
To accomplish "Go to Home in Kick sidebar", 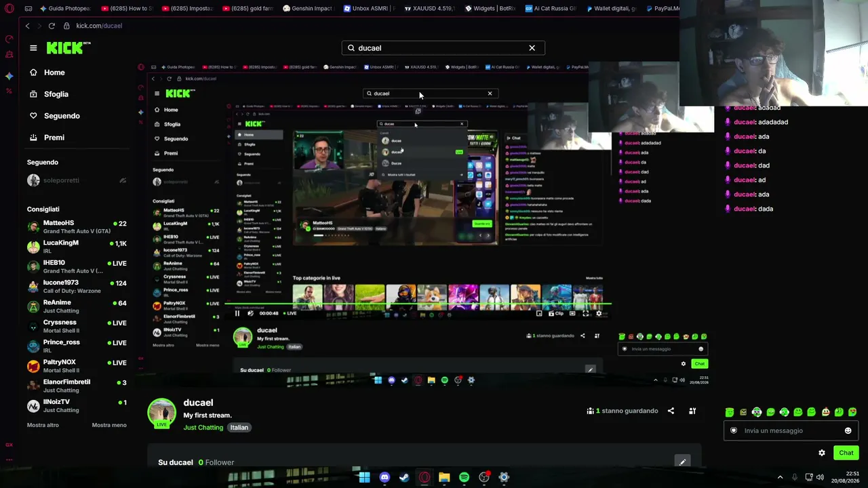I will (x=47, y=73).
